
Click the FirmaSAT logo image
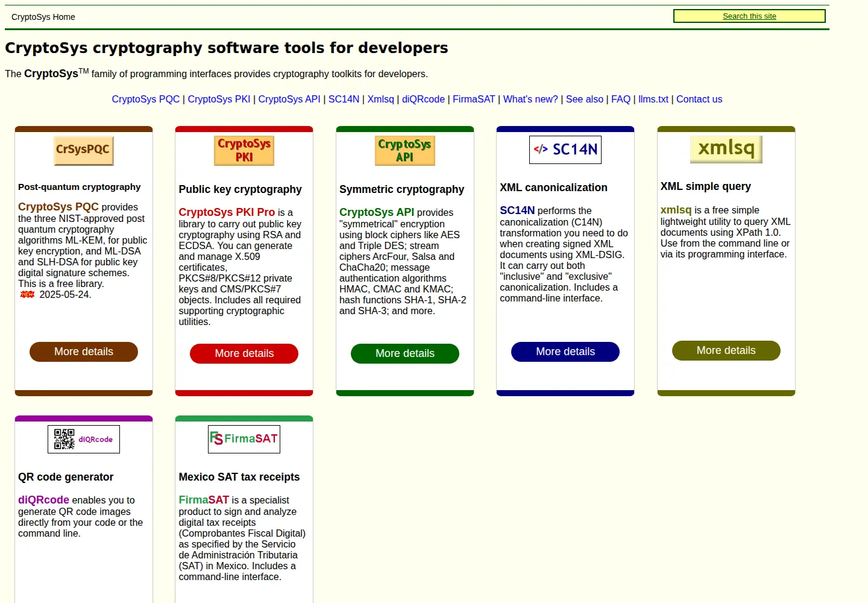244,439
